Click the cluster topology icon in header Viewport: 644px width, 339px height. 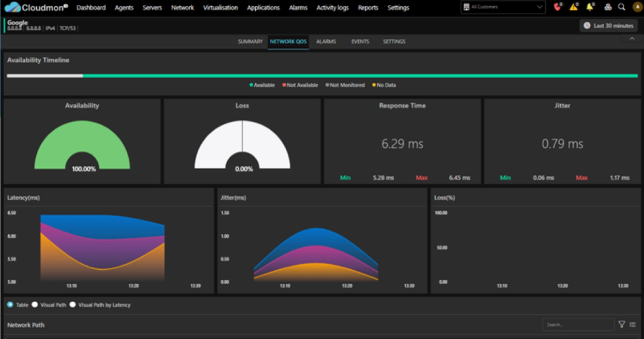tap(608, 7)
